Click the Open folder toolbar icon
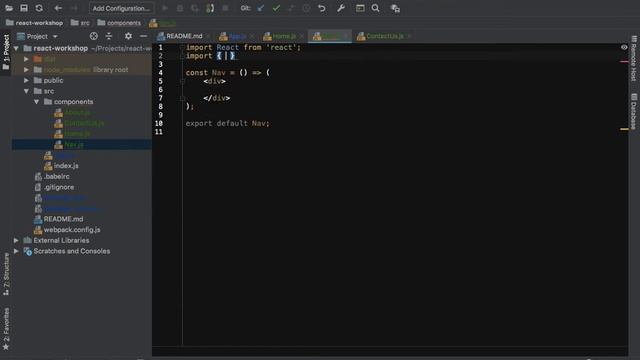The image size is (640, 360). coord(9,8)
